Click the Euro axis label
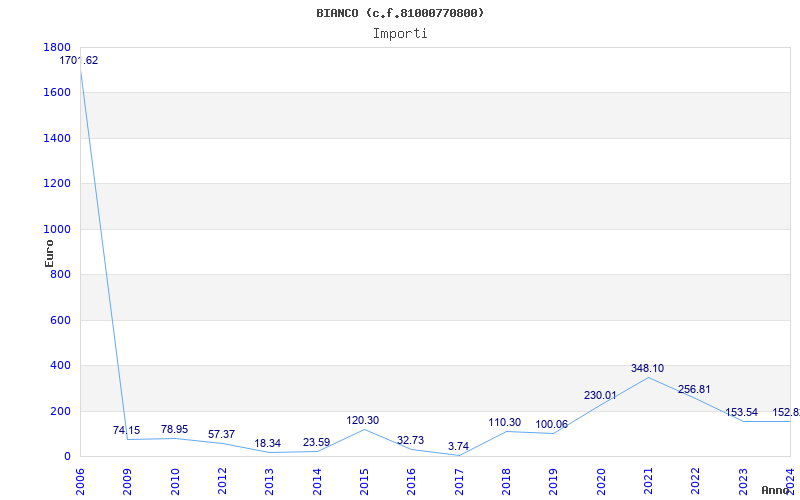The width and height of the screenshot is (800, 500). click(49, 253)
